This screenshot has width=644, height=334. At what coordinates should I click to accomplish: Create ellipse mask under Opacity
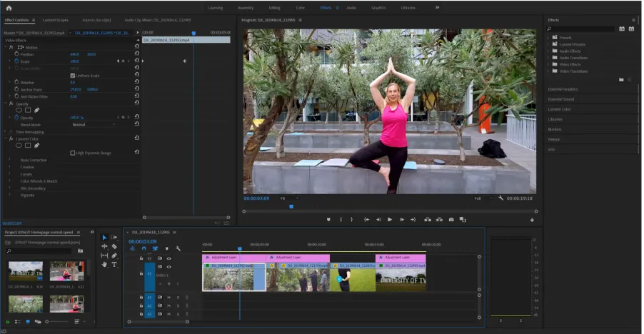coord(19,110)
